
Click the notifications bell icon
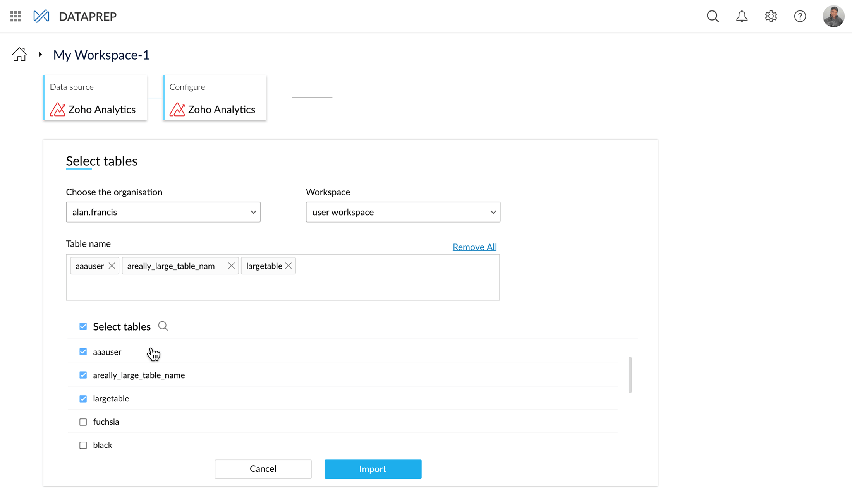point(742,16)
